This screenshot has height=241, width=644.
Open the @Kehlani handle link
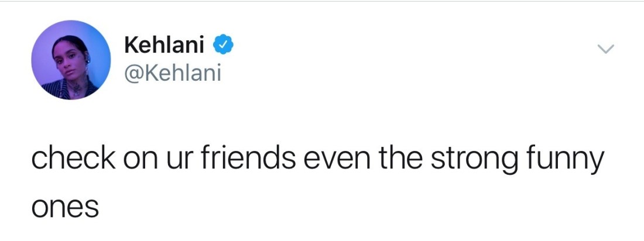pos(173,74)
